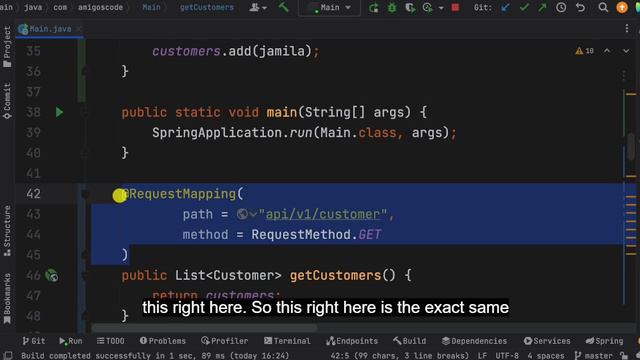Run with profiler icon
This screenshot has width=640, height=360.
tap(427, 8)
